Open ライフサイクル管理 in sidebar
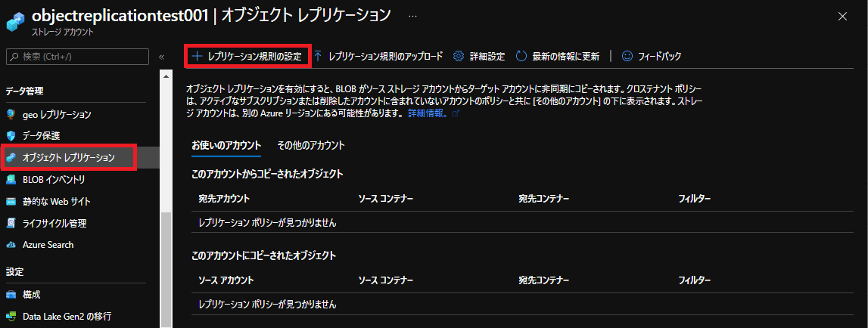868x328 pixels. (54, 224)
